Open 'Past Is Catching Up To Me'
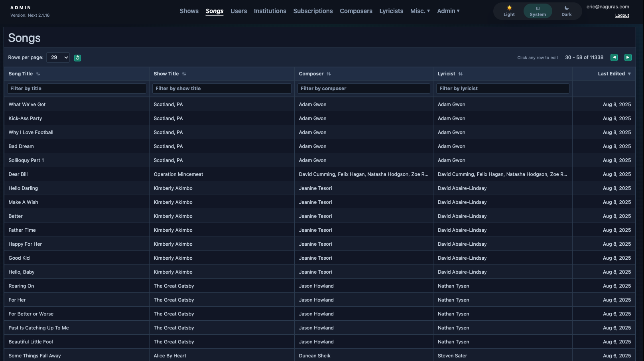 (320, 328)
